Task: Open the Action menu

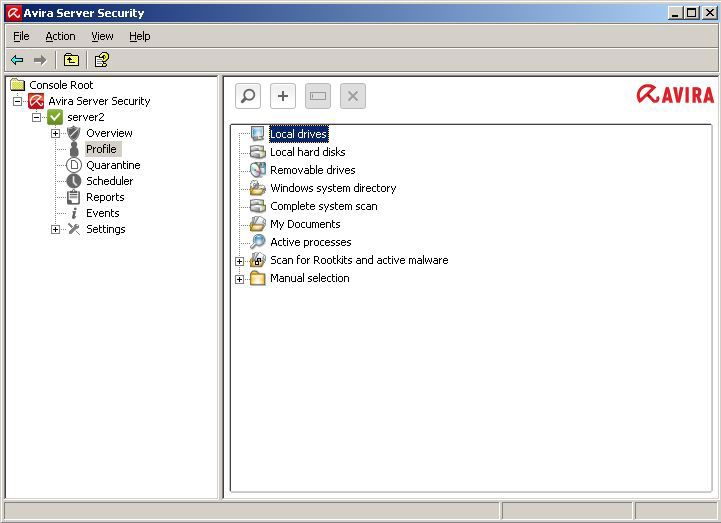Action: 60,36
